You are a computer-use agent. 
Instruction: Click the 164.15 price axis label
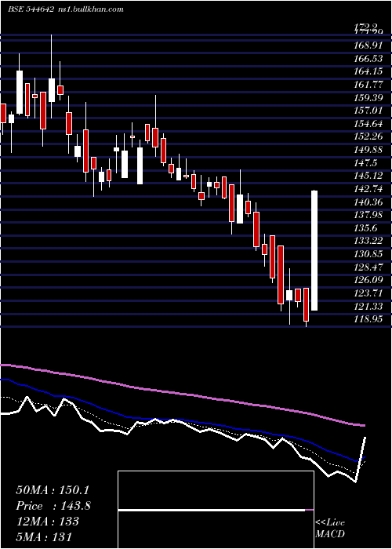click(x=368, y=71)
